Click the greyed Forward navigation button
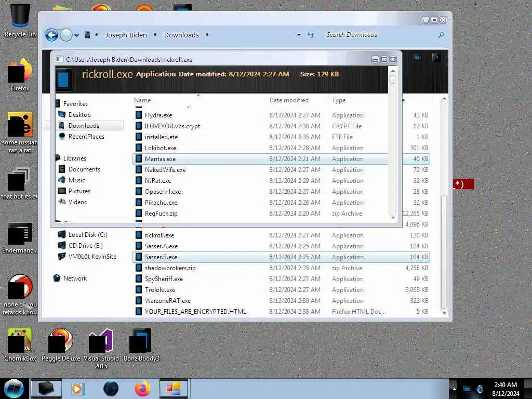This screenshot has width=532, height=399. coord(66,35)
